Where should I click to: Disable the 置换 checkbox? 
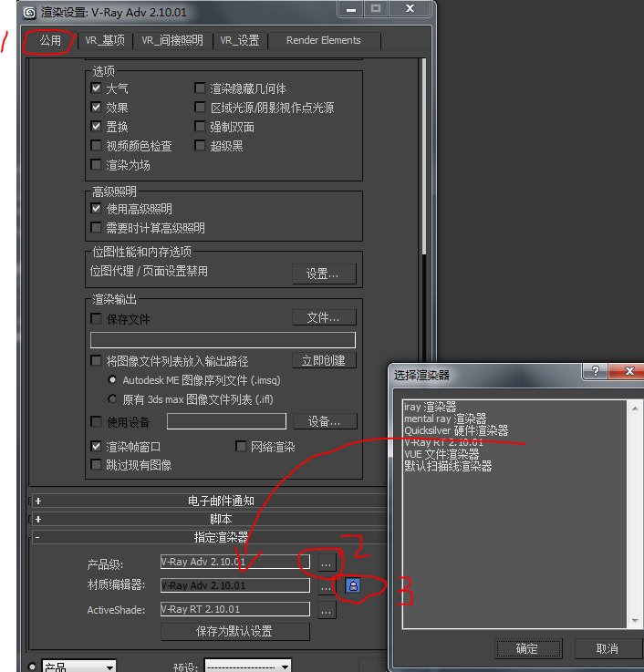point(96,126)
